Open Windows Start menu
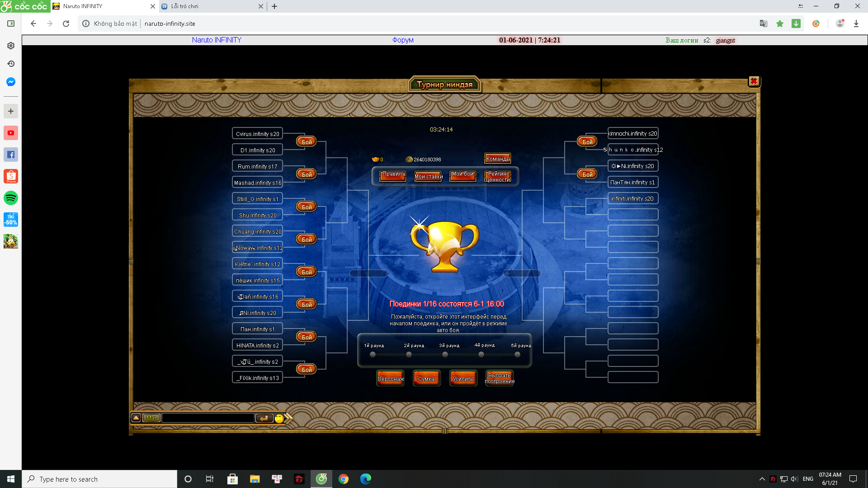This screenshot has width=868, height=488. tap(11, 479)
